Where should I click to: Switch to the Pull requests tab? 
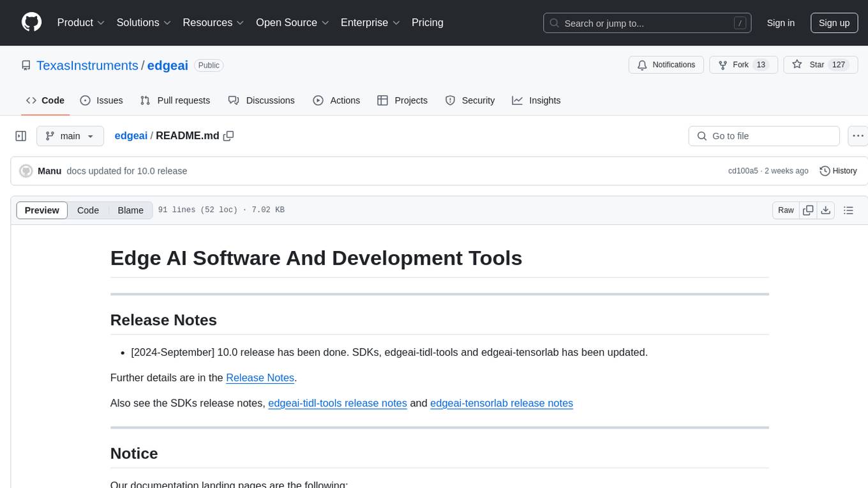tap(175, 100)
